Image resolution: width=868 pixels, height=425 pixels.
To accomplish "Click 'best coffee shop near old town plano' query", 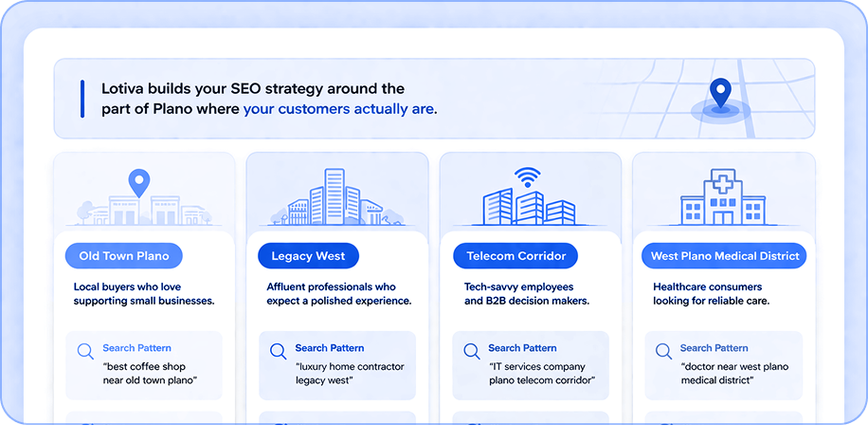I will [151, 374].
